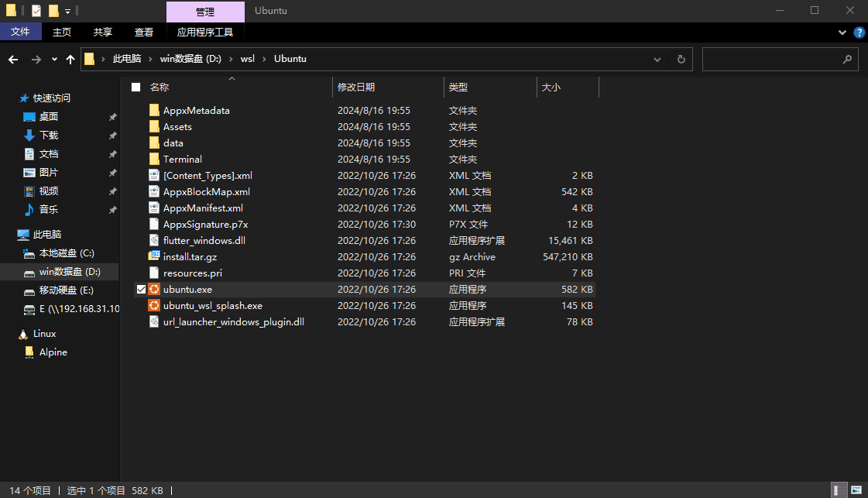Open 图片 in navigation pane
The image size is (868, 498).
click(48, 172)
